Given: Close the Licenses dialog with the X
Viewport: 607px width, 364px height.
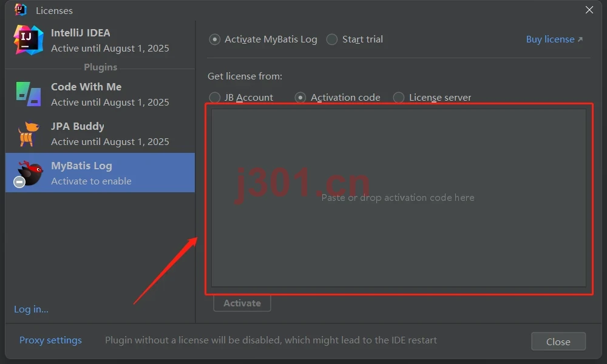Looking at the screenshot, I should tap(589, 10).
